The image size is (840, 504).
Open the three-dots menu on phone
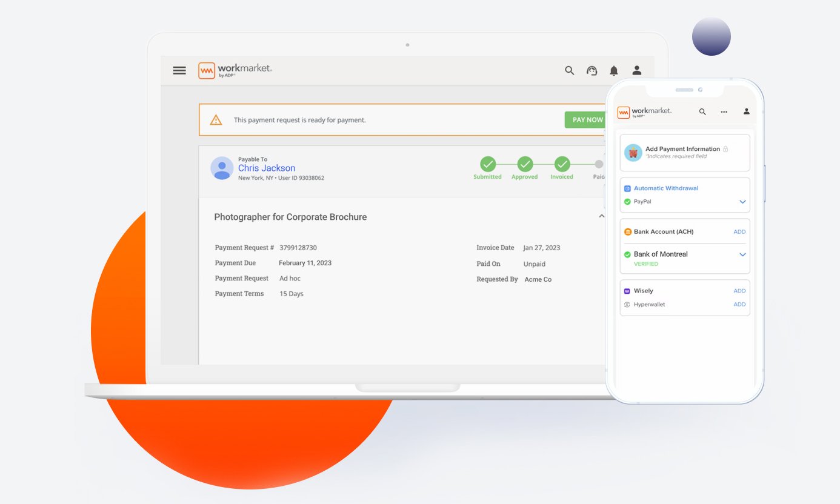click(724, 111)
